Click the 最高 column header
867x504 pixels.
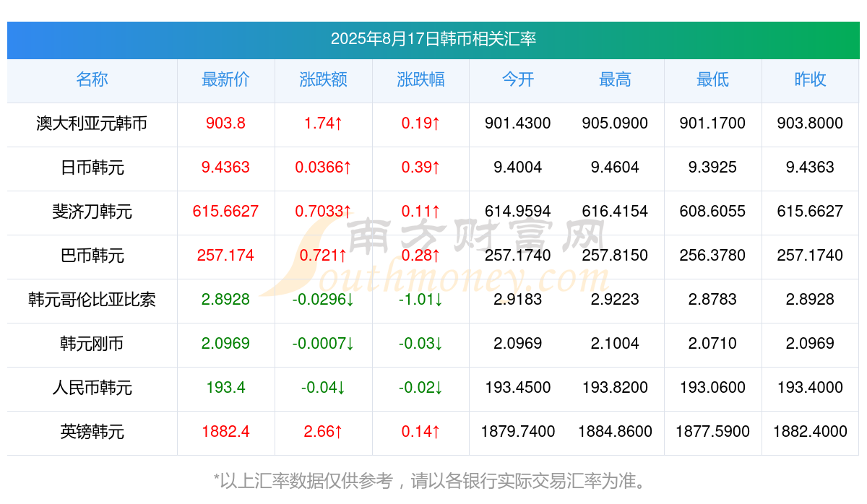[615, 79]
